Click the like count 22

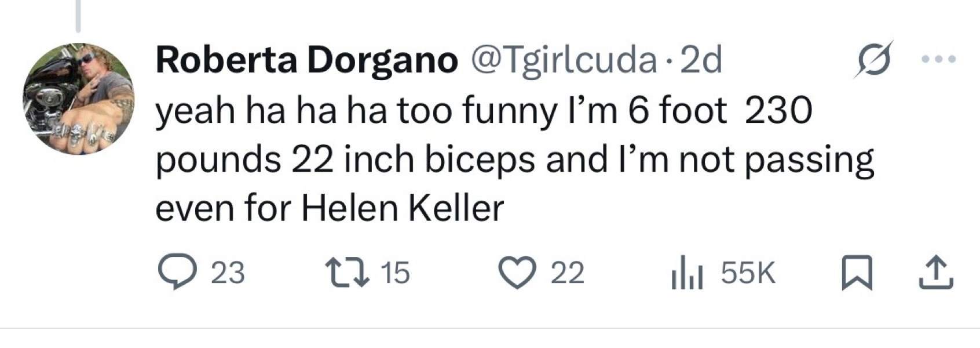pyautogui.click(x=567, y=273)
